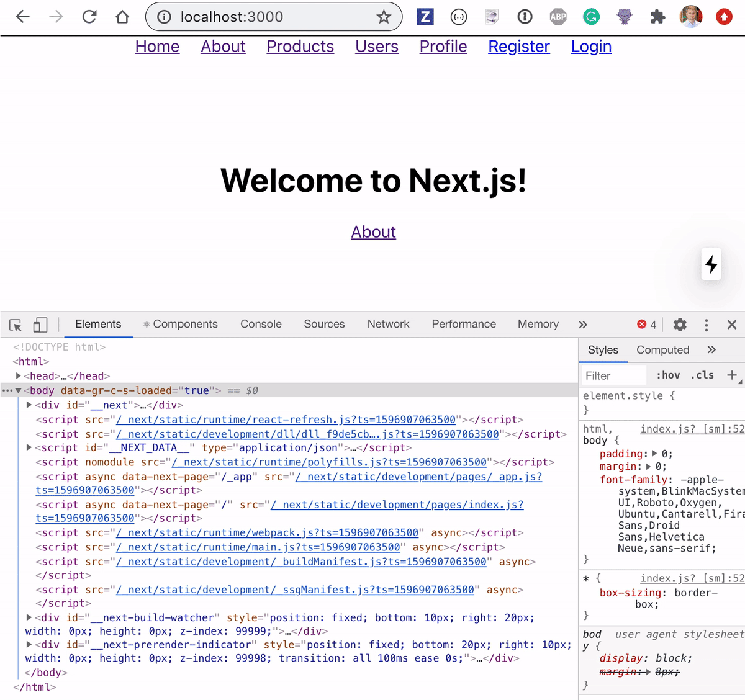This screenshot has height=700, width=745.
Task: Switch to the Elements tab
Action: pos(98,324)
